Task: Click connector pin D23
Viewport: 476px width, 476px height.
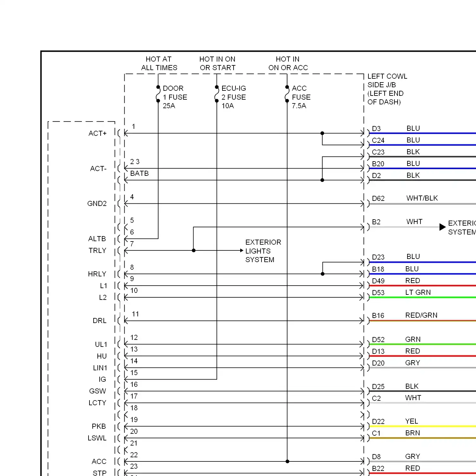Action: coord(378,257)
